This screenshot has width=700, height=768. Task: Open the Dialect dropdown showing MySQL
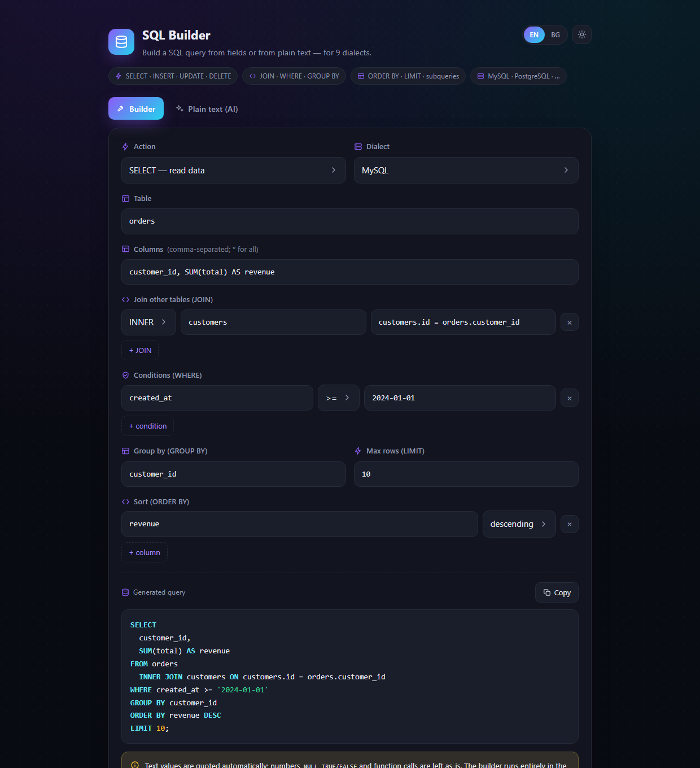(x=466, y=170)
